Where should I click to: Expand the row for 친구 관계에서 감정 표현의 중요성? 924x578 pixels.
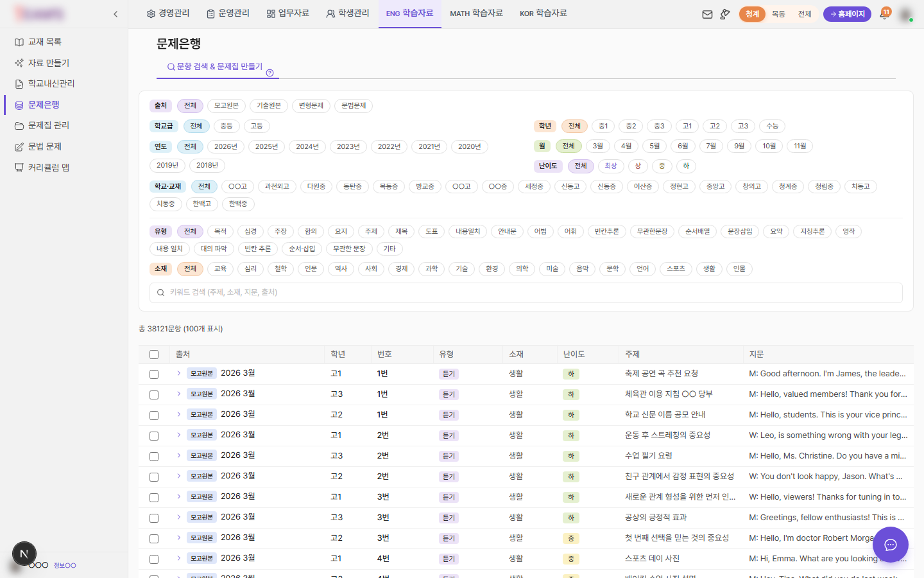tap(178, 476)
